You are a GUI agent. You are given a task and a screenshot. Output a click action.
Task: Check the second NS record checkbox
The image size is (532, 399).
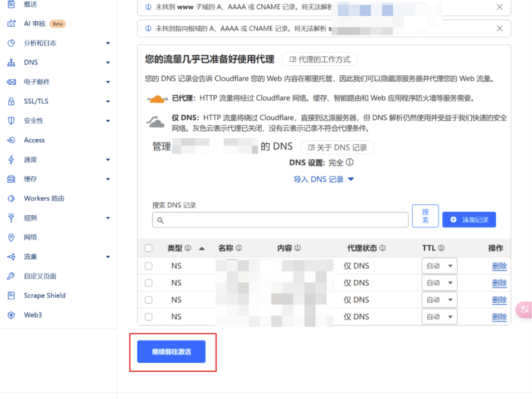click(149, 283)
